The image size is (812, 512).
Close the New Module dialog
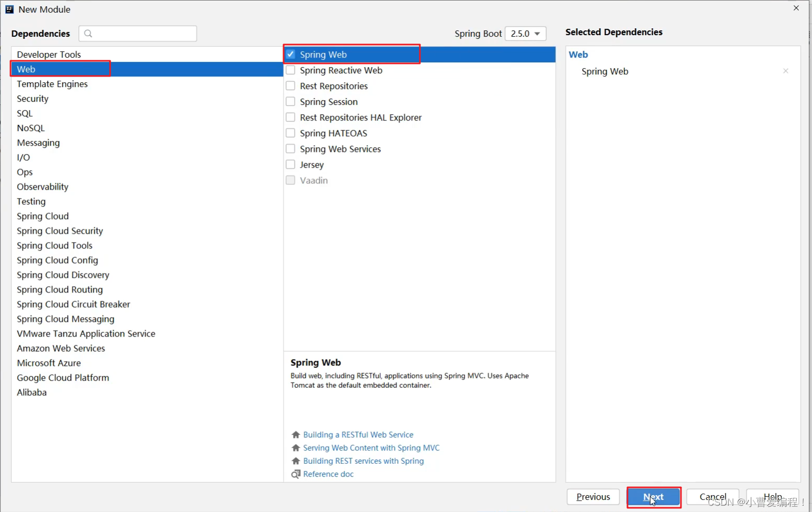coord(796,8)
